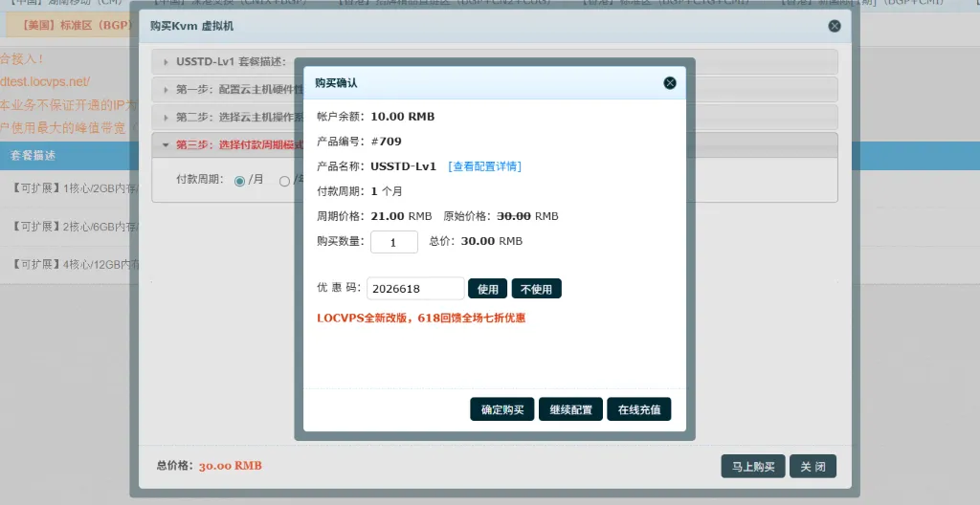Viewport: 980px width, 505px height.
Task: Click the 确定购买 button
Action: pyautogui.click(x=501, y=409)
